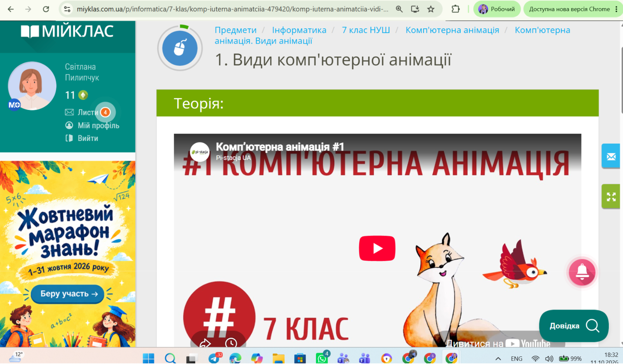Open site information icon in address bar
The image size is (623, 364).
(67, 9)
